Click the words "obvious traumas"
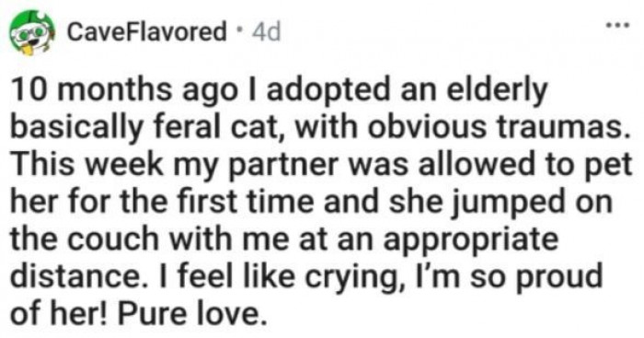 tap(500, 127)
